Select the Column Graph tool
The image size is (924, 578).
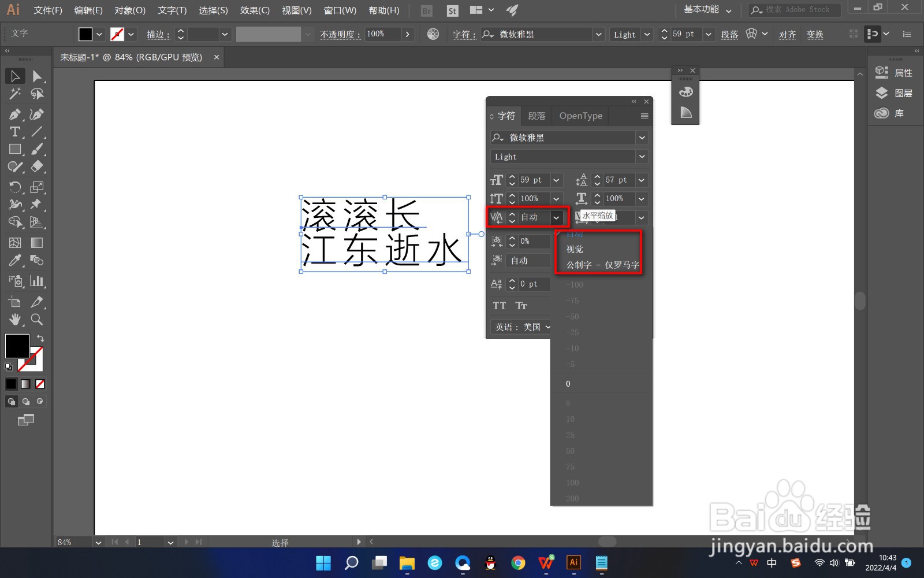pos(37,281)
